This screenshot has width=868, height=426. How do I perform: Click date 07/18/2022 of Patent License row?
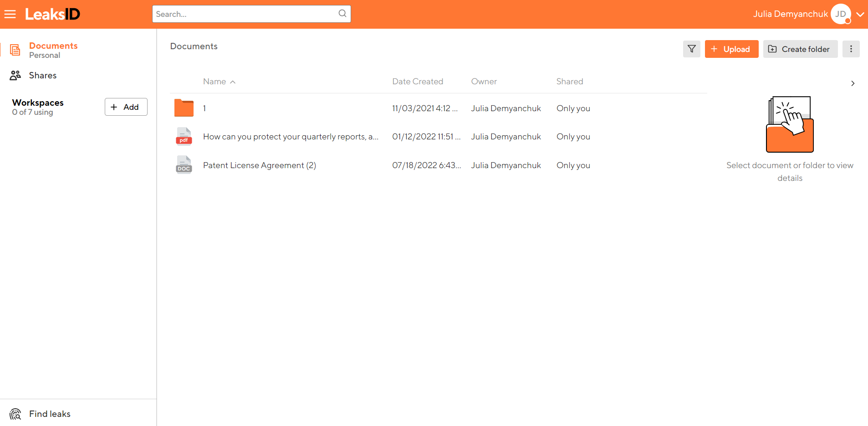pyautogui.click(x=427, y=165)
